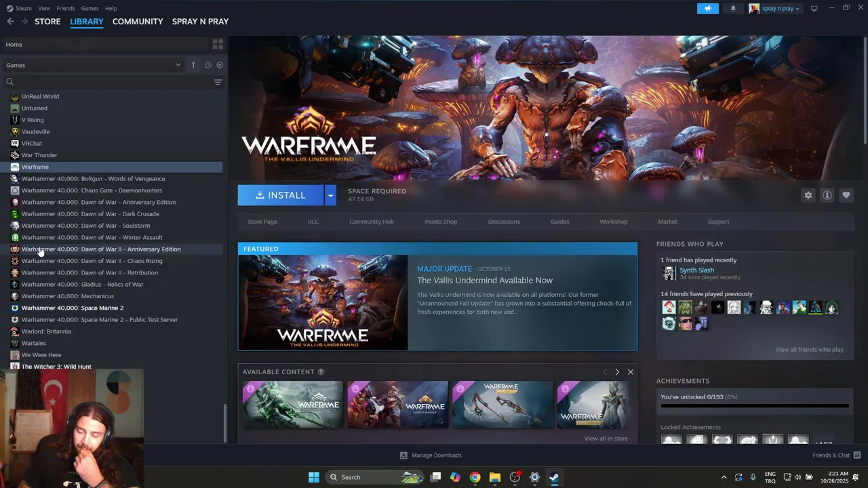Show previous available content items
The image size is (868, 488).
pyautogui.click(x=605, y=371)
